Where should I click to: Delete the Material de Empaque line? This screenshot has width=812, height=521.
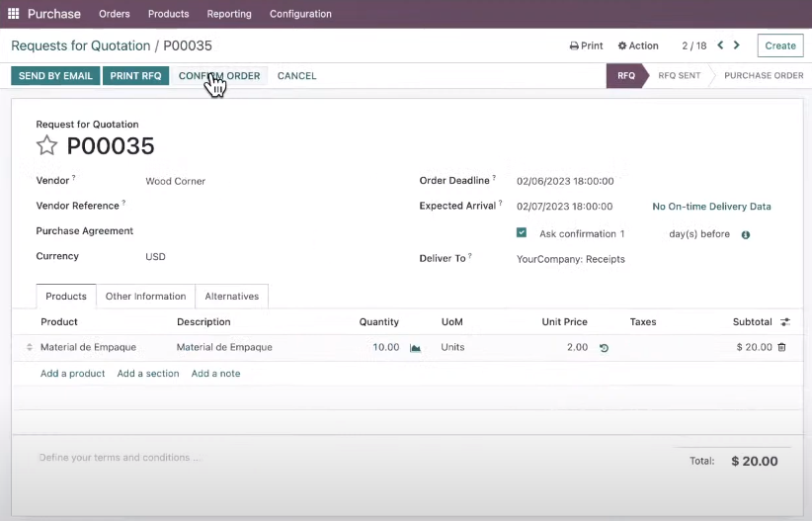782,347
